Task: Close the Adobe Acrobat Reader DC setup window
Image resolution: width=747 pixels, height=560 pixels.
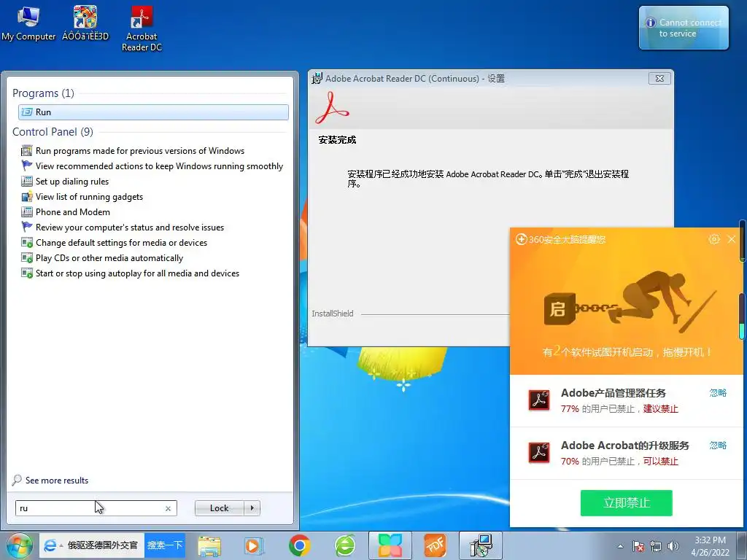Action: tap(659, 79)
